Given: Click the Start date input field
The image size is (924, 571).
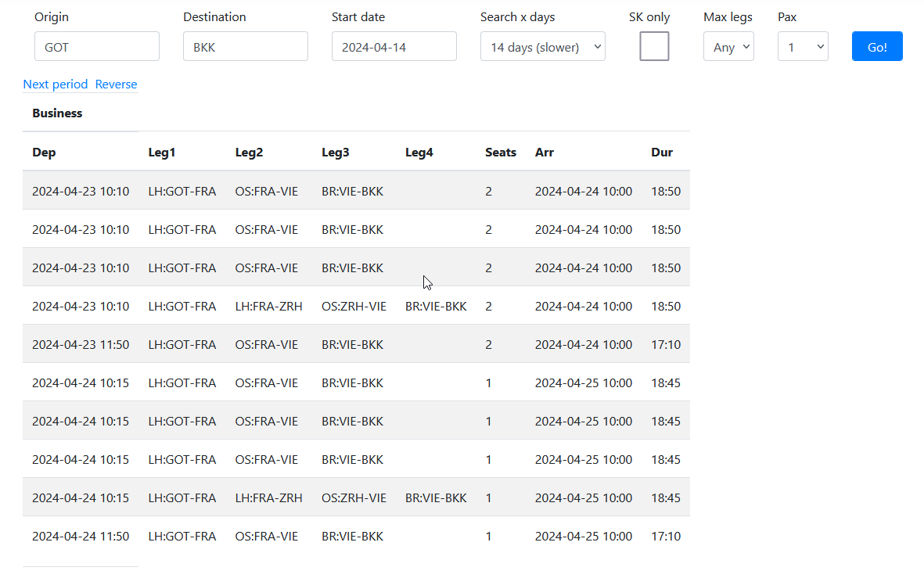Looking at the screenshot, I should 394,46.
